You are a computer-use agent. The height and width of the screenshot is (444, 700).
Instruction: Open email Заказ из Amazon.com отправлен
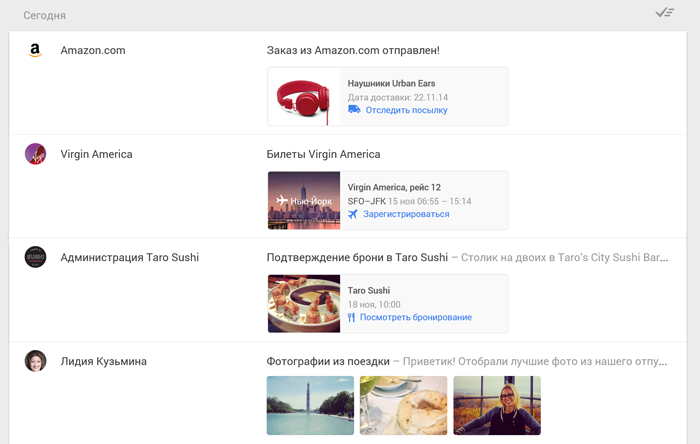pos(353,50)
